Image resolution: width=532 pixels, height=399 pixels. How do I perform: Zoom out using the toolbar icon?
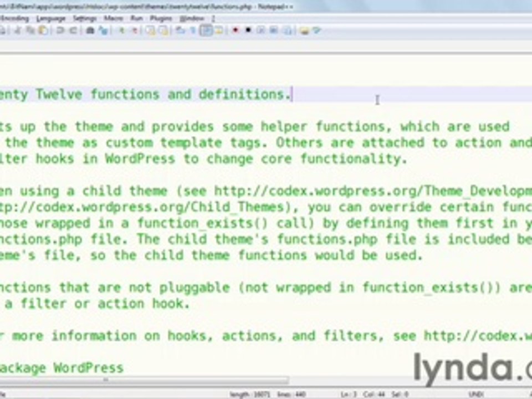pyautogui.click(x=135, y=30)
